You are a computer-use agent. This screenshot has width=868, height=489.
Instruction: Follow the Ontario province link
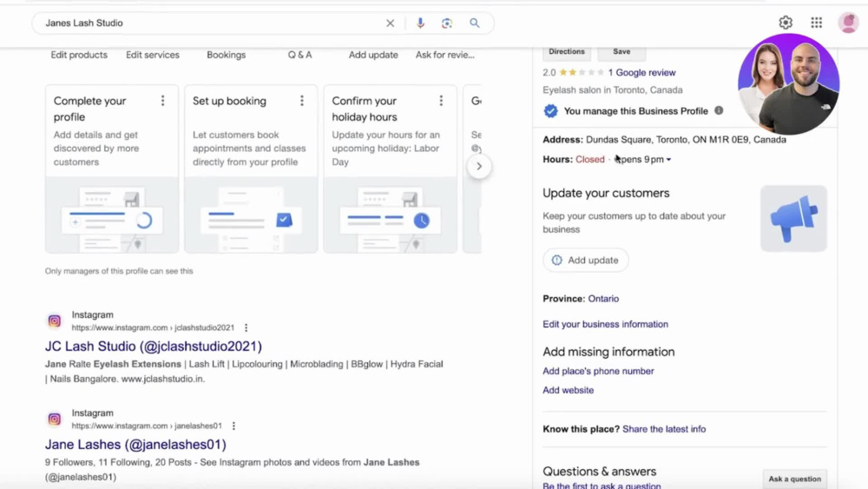click(603, 299)
